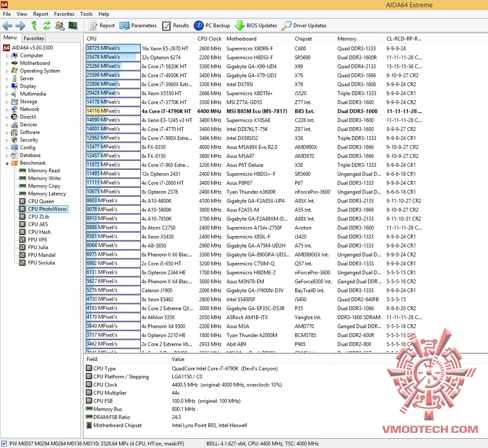Switch to the Favorites tab
The height and width of the screenshot is (448, 488).
34,38
